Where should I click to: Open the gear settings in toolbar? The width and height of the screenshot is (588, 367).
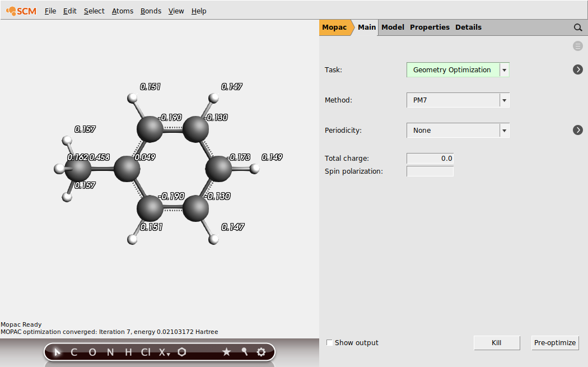click(x=262, y=352)
